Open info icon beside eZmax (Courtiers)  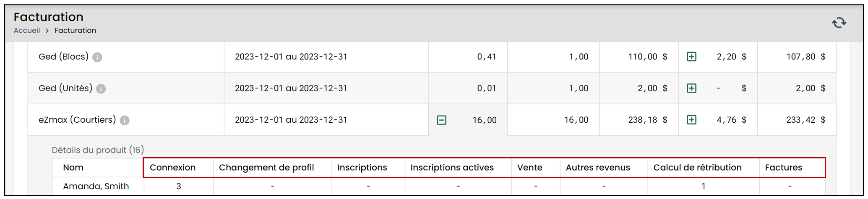point(125,121)
